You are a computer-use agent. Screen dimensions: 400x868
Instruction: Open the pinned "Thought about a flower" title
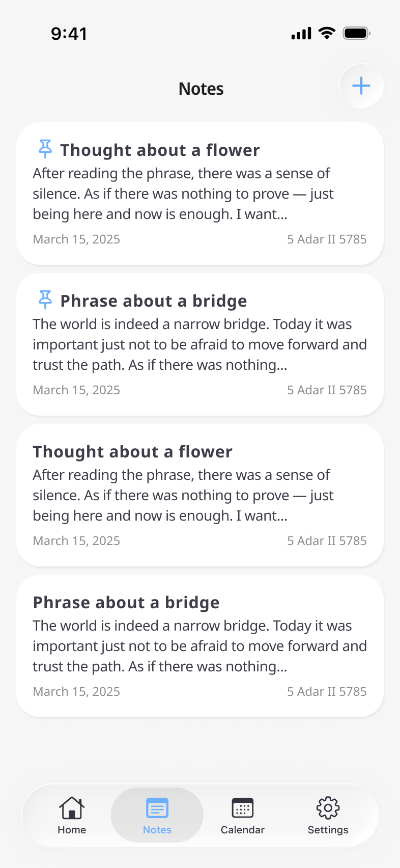[160, 150]
